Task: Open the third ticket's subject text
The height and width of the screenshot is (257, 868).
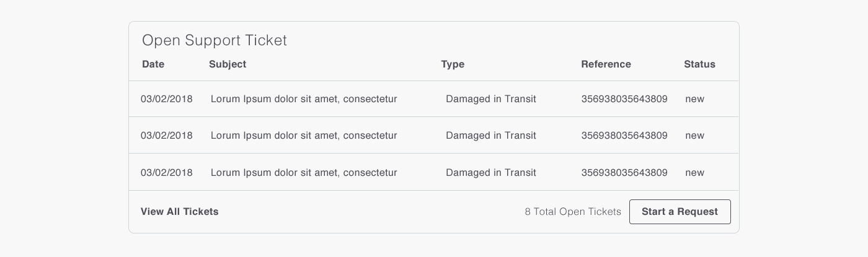Action: [x=304, y=173]
